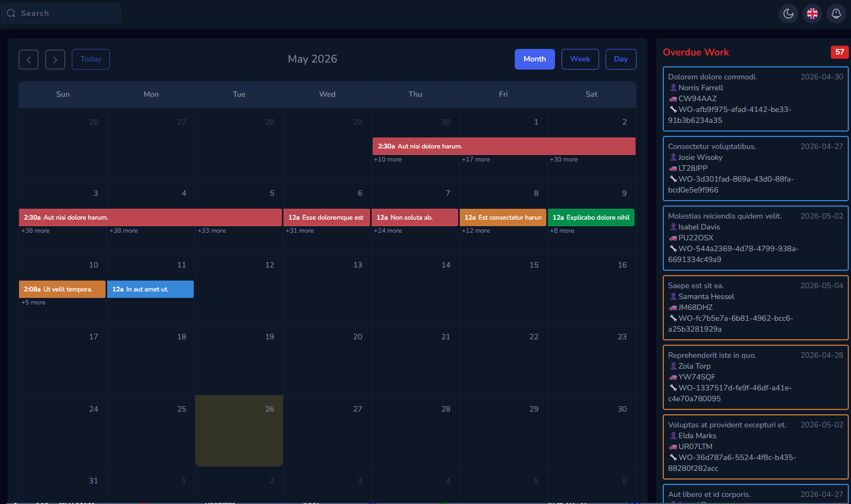
Task: Click vehicle icon beside UR07LTM
Action: 673,447
